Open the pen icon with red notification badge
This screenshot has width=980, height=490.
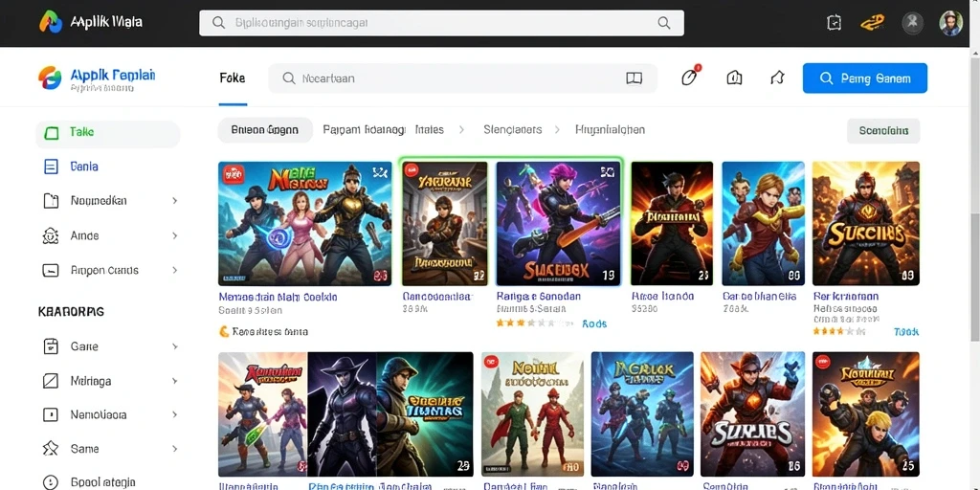tap(689, 77)
